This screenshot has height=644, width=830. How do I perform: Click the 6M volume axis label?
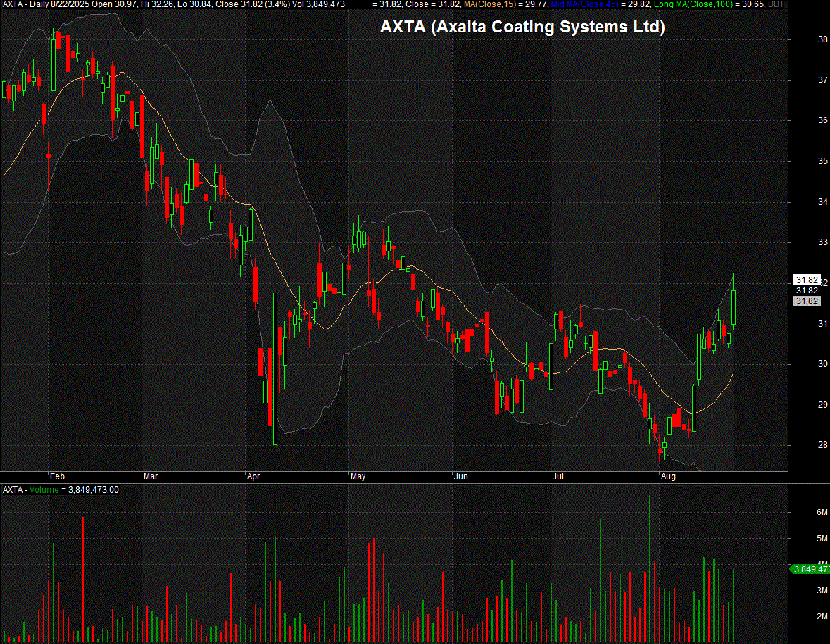coord(822,512)
